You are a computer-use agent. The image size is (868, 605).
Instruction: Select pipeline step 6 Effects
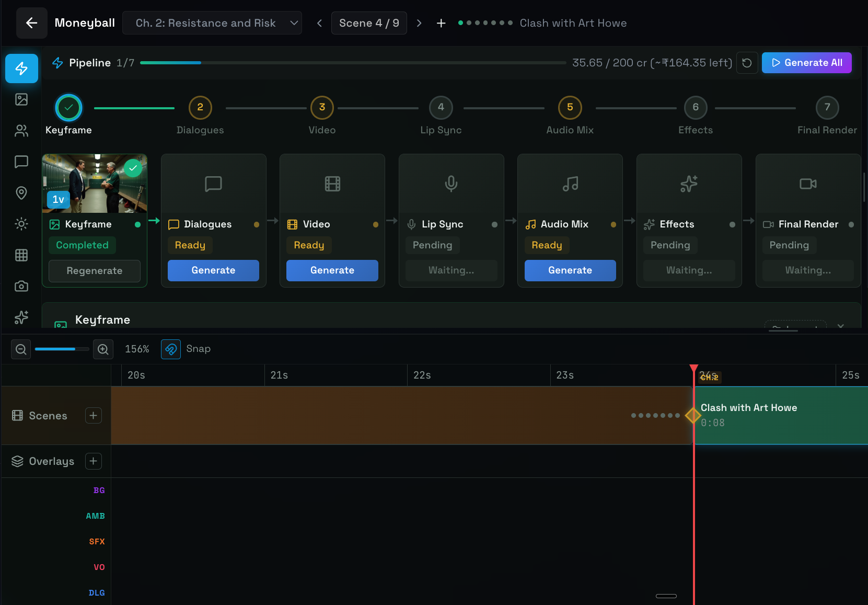click(696, 108)
